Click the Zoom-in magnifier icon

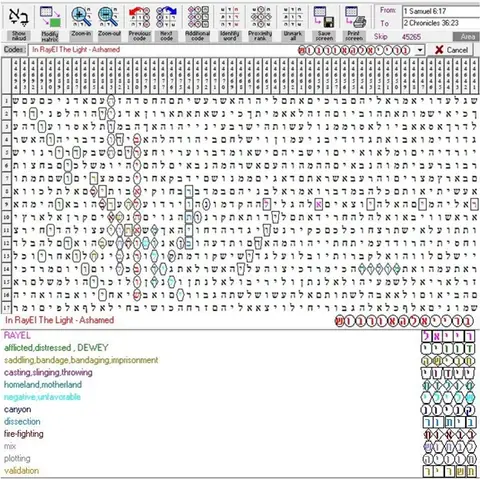click(x=81, y=17)
